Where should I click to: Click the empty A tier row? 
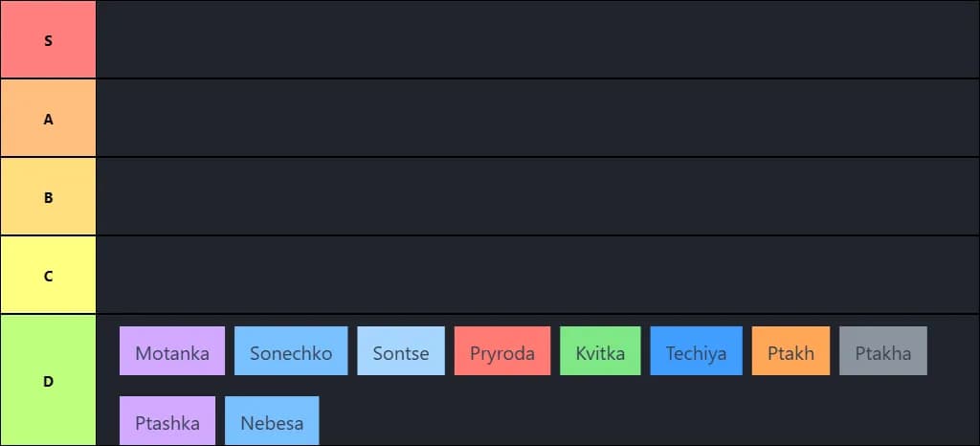click(536, 119)
